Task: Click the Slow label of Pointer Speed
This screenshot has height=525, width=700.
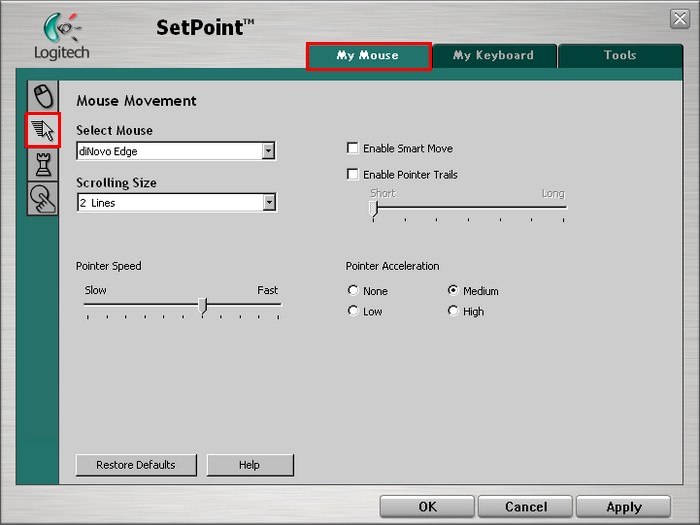Action: 96,290
